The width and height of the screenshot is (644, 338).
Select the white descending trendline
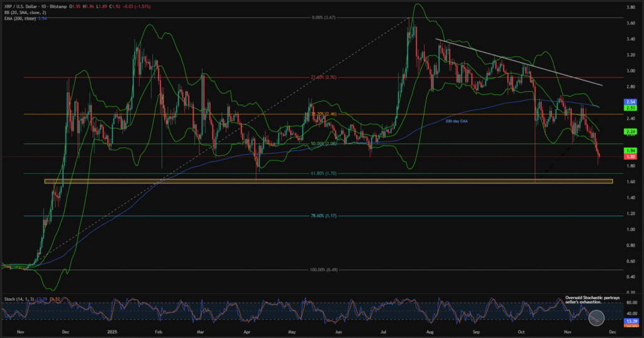(519, 62)
